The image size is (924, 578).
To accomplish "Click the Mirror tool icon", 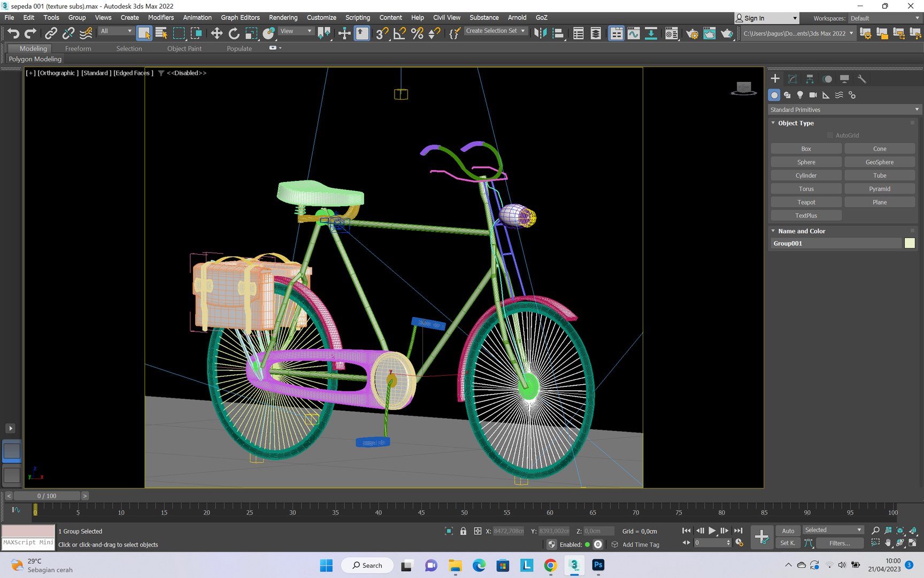I will [541, 33].
